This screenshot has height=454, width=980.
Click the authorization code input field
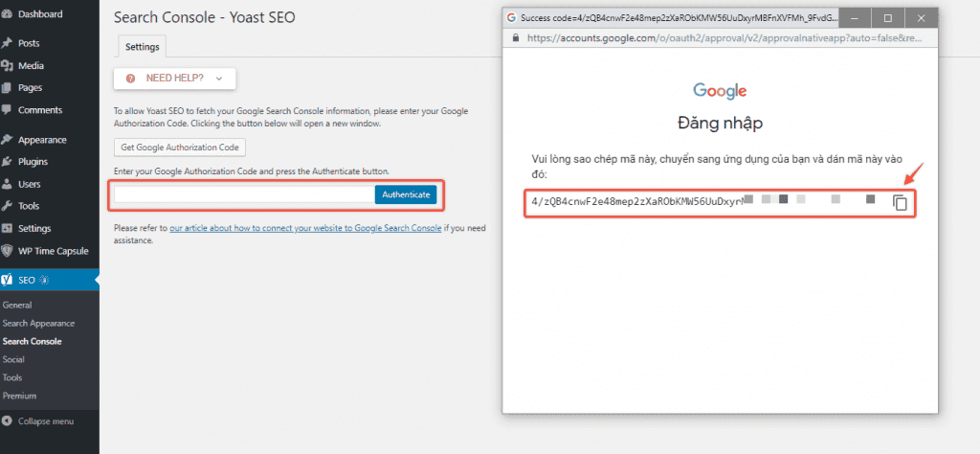click(244, 194)
